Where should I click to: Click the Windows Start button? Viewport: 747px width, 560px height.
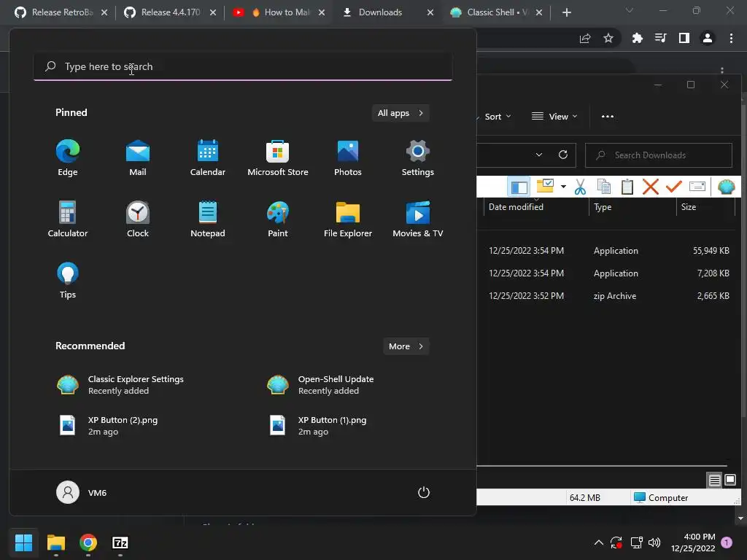coord(23,542)
